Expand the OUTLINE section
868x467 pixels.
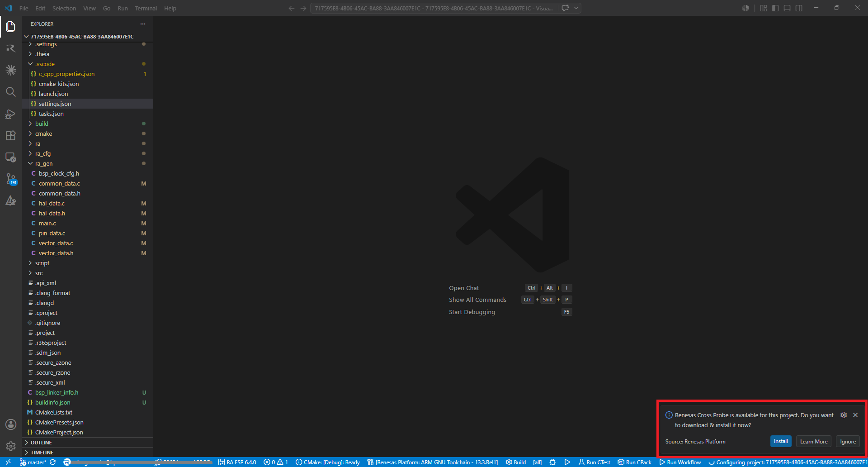(x=87, y=442)
